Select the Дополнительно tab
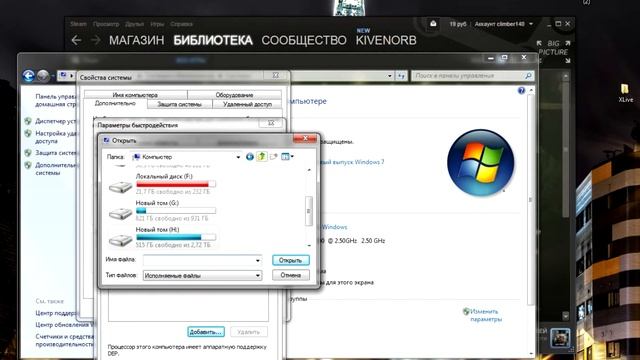The width and height of the screenshot is (640, 360). tap(115, 104)
